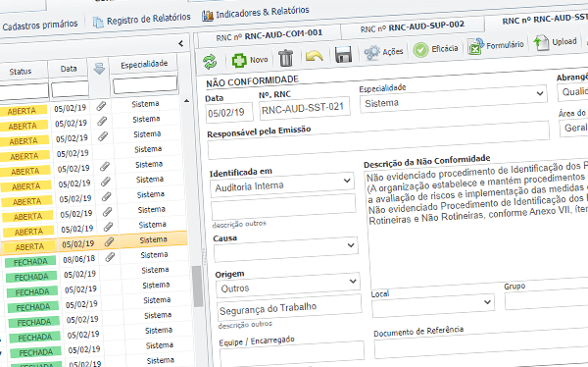
Task: Open Cadastros primários menu
Action: (40, 26)
